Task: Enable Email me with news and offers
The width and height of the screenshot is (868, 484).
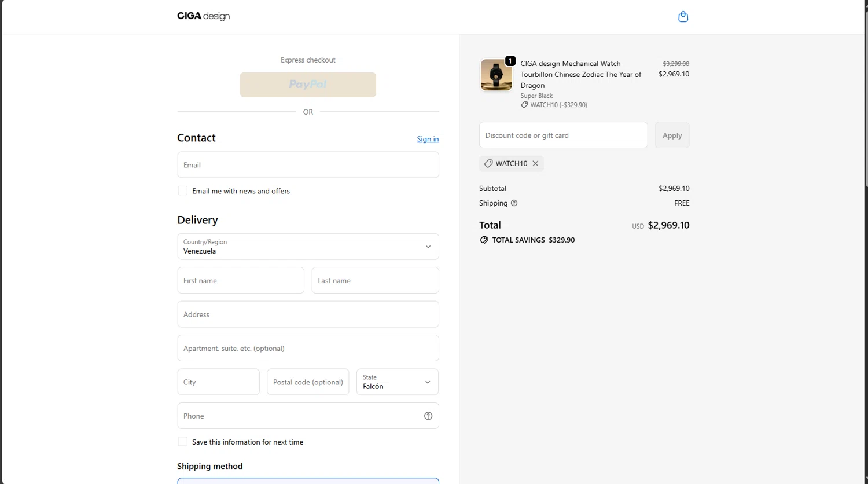Action: pos(183,191)
